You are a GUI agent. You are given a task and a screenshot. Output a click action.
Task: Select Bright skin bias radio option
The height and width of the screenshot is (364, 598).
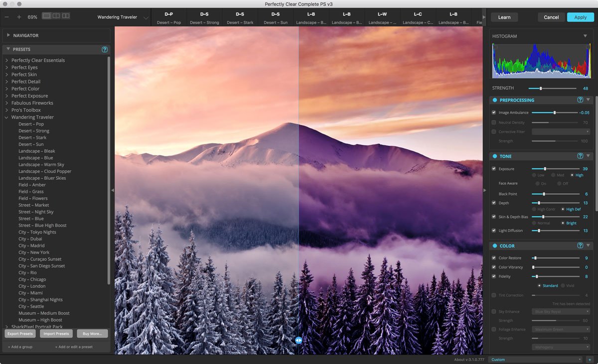coord(563,223)
